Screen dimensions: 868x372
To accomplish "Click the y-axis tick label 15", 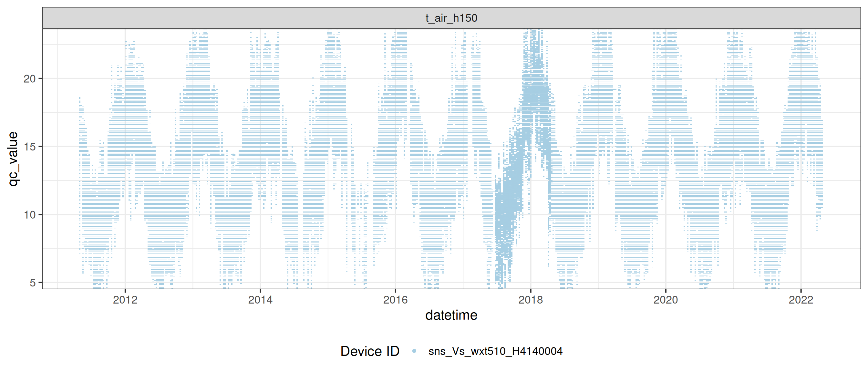I will point(30,147).
